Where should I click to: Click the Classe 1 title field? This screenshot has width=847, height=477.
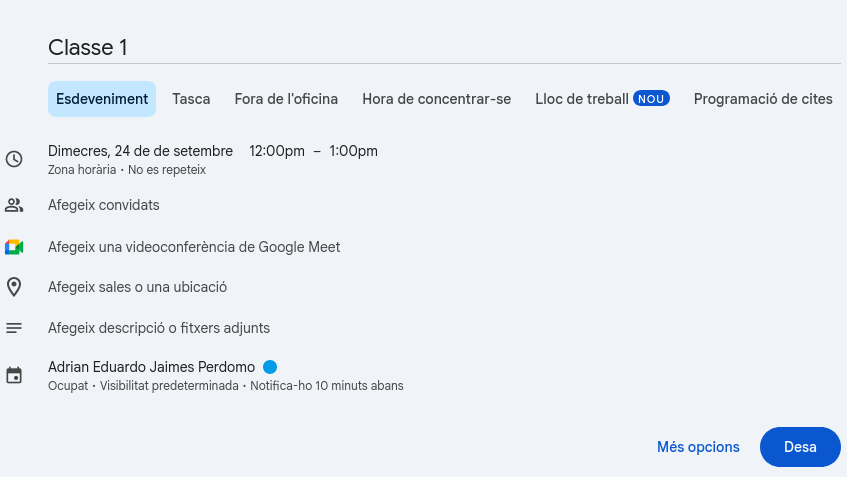point(440,47)
